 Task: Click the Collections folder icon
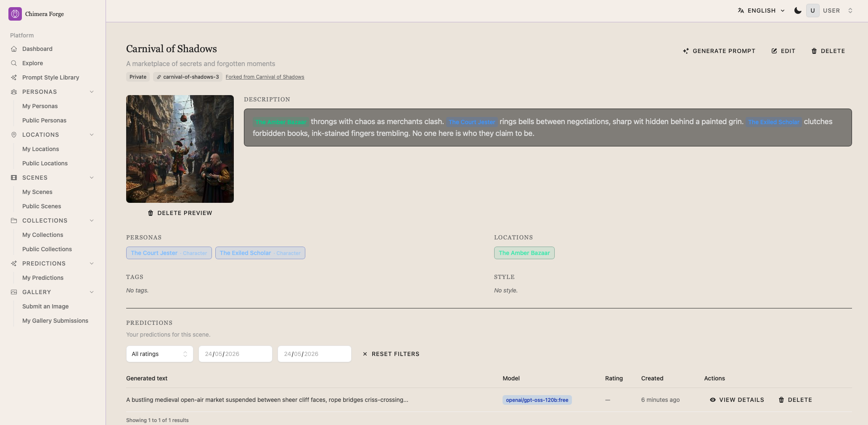(x=14, y=220)
